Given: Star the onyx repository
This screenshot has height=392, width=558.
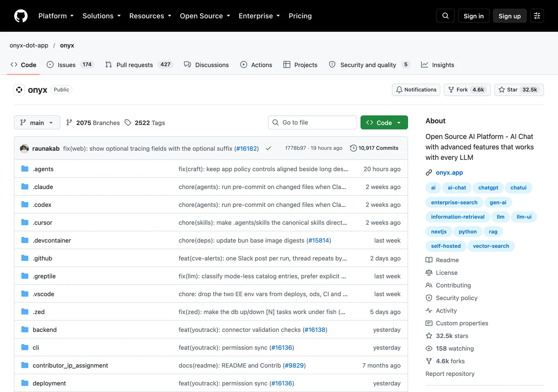Looking at the screenshot, I should click(519, 90).
